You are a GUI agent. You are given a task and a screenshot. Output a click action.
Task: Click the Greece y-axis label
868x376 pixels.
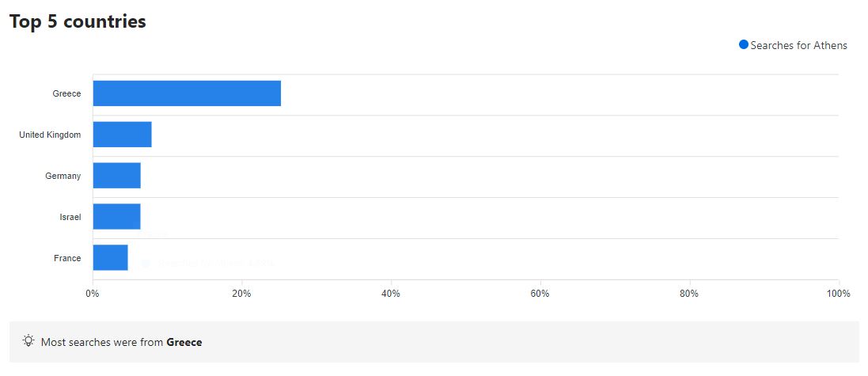tap(66, 93)
